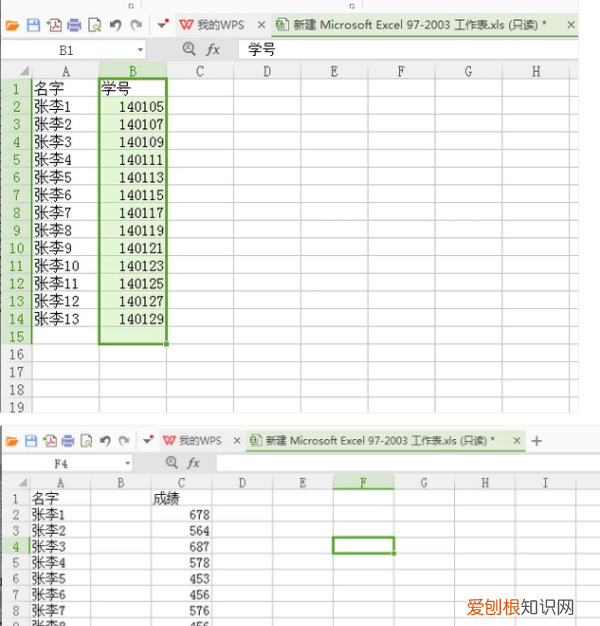Click cell with value 140129
The image size is (600, 626).
pyautogui.click(x=133, y=319)
